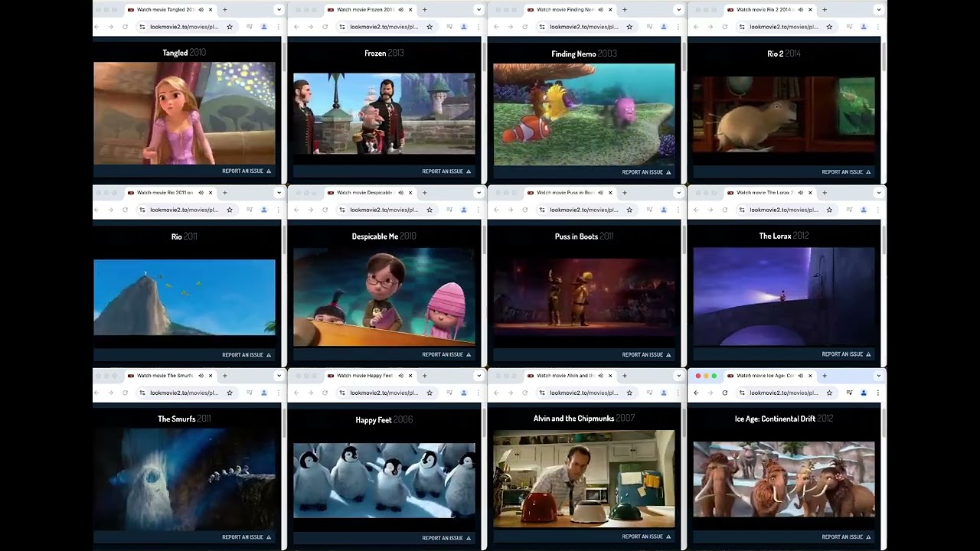Expand tab search dropdown in the Tangled window
Screen dimensions: 980x551
[x=279, y=10]
